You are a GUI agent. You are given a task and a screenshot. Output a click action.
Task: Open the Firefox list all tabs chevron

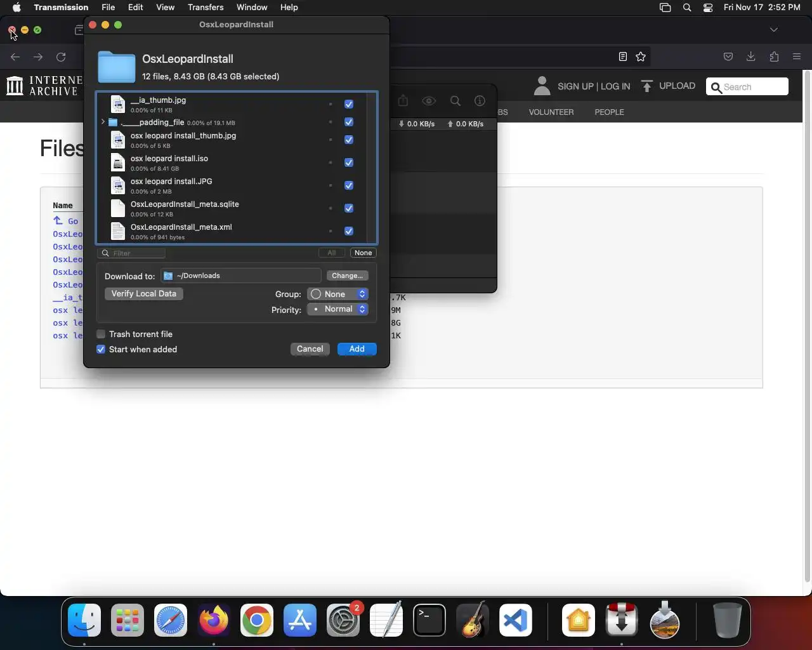pos(774,30)
